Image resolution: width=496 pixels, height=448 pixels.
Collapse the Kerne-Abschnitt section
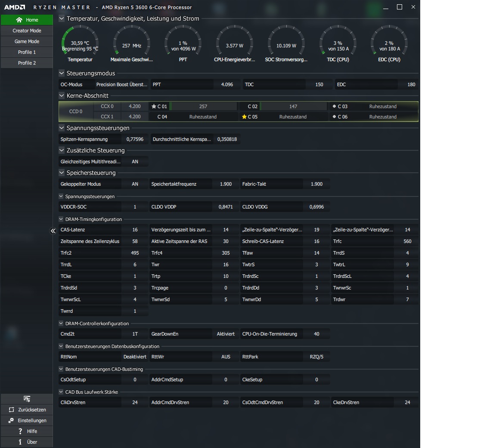pyautogui.click(x=62, y=96)
